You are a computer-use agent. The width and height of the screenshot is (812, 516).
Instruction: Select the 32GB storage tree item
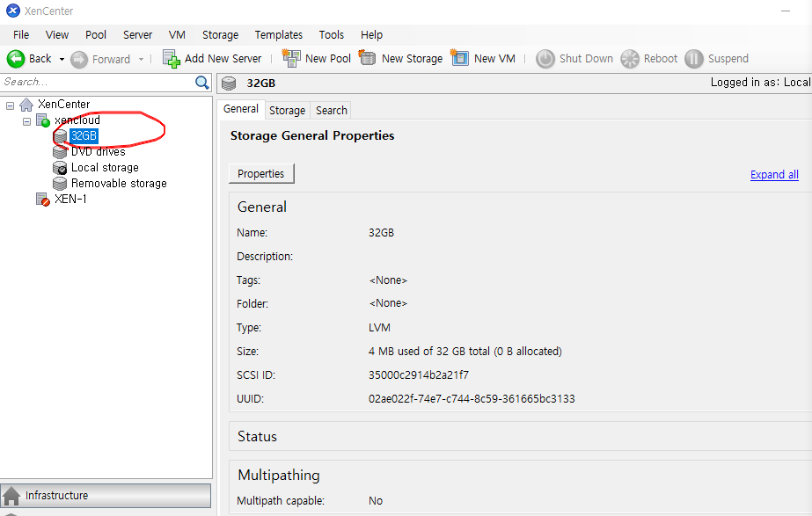(x=84, y=136)
